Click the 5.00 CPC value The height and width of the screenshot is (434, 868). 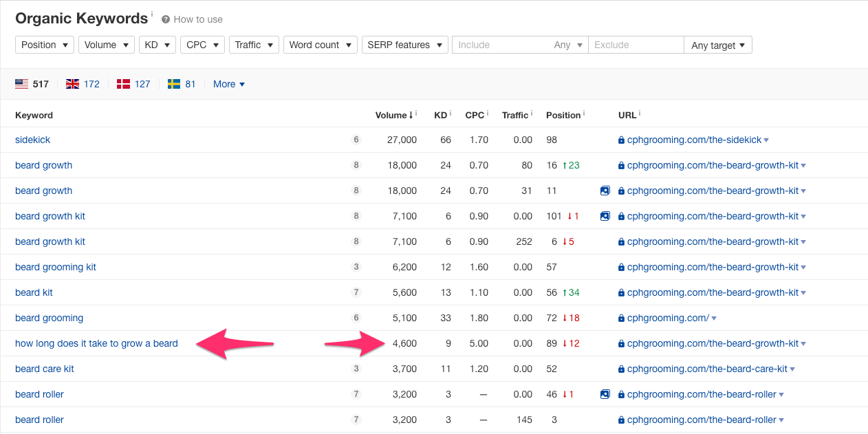coord(479,343)
